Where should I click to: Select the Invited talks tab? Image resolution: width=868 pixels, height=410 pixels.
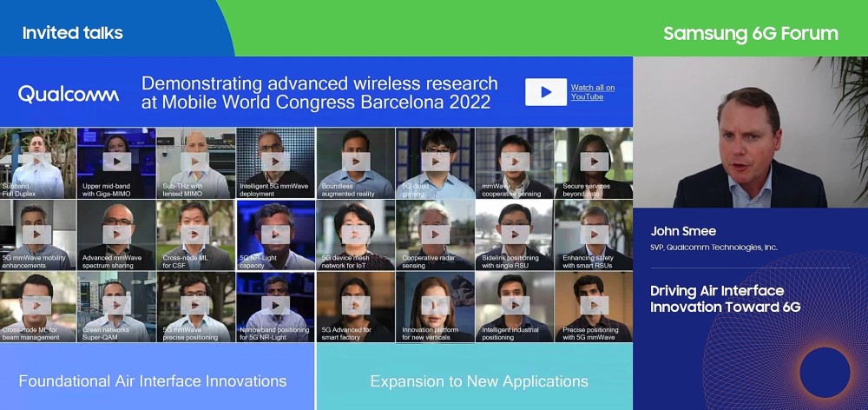coord(73,34)
